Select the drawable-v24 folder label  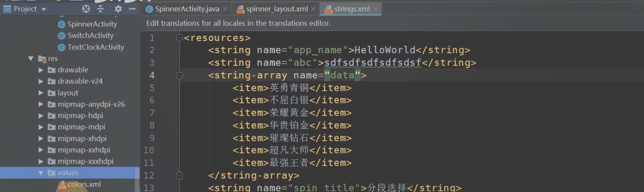[79, 81]
